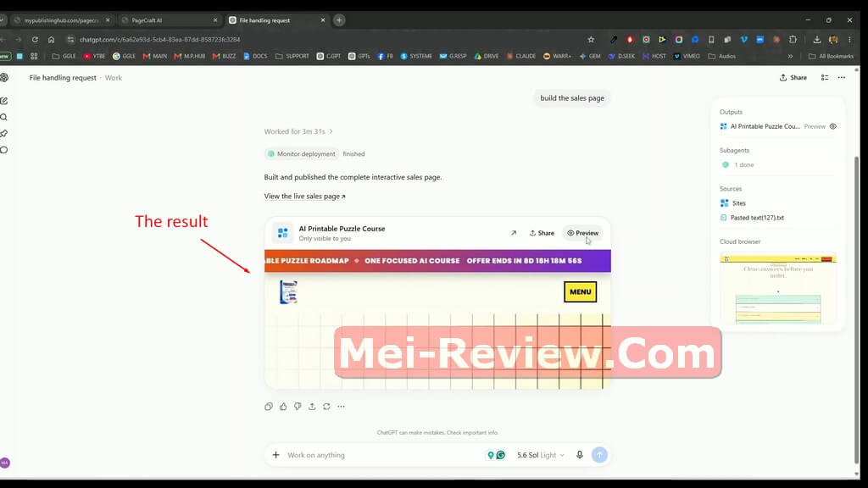Viewport: 868px width, 488px height.
Task: Click the plus attach button in composer
Action: 275,455
